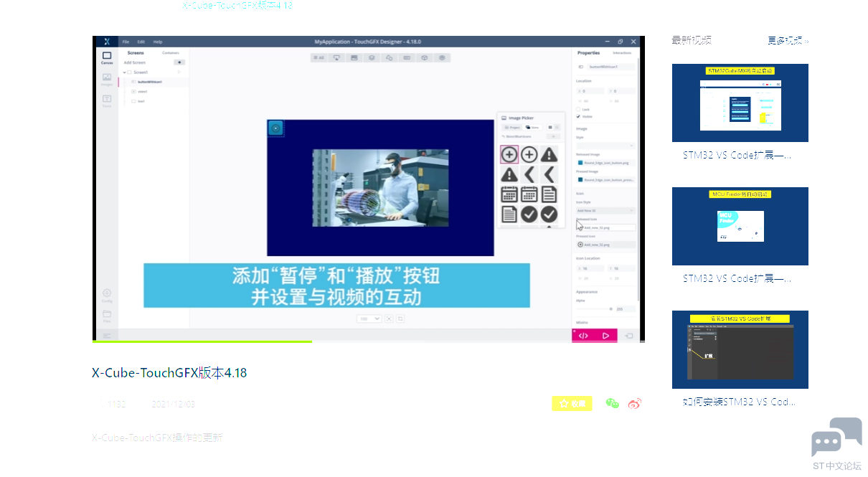Open the 安装STM32 VS Code扩展 thumbnail
Image resolution: width=868 pixels, height=477 pixels.
[x=740, y=349]
